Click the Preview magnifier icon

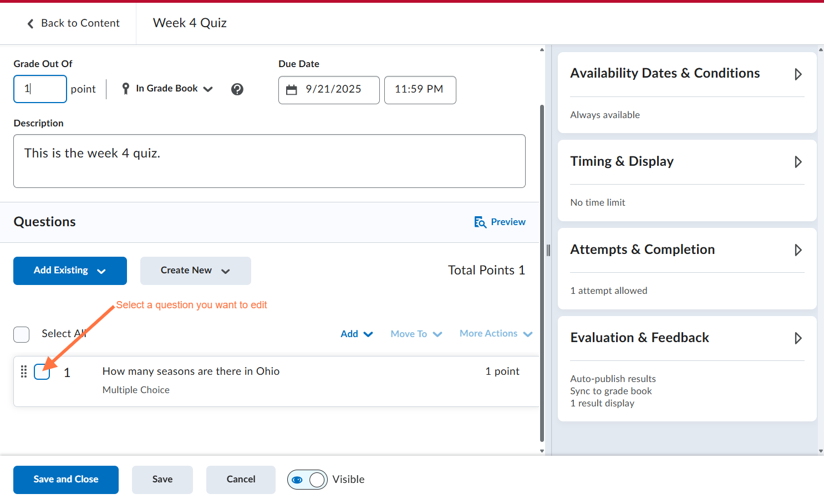480,222
